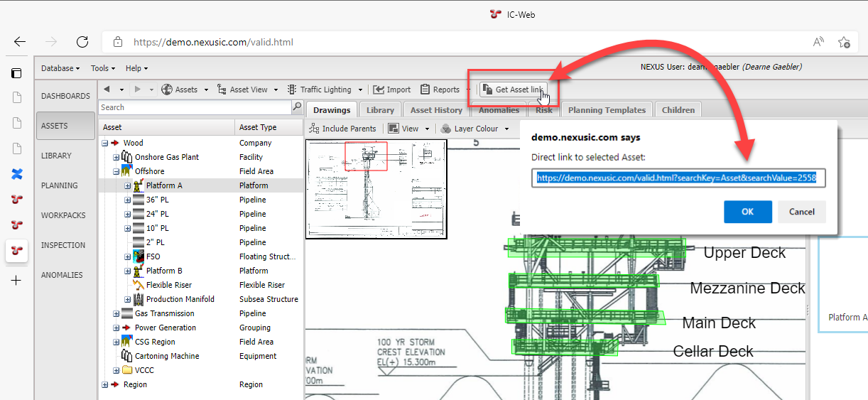Select the FSO tree item
This screenshot has height=400, width=868.
(x=153, y=256)
